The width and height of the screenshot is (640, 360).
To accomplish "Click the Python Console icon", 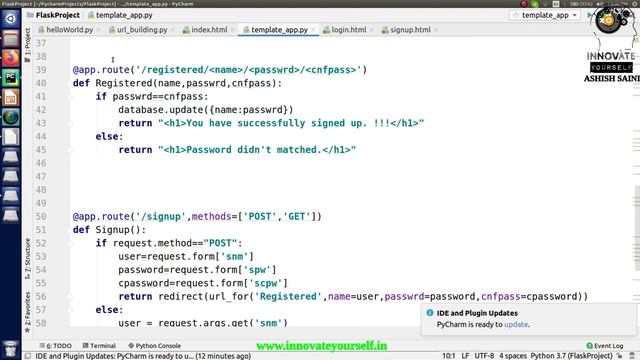I will tap(131, 346).
